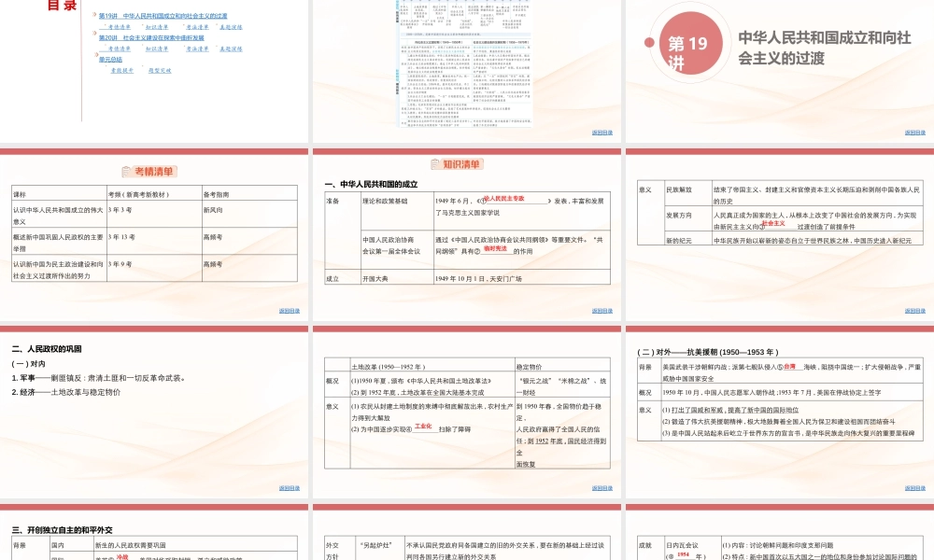Screen dimensions: 934x560
Task: Click 知识清单 sub-link under 第20讲
Action: (157, 49)
